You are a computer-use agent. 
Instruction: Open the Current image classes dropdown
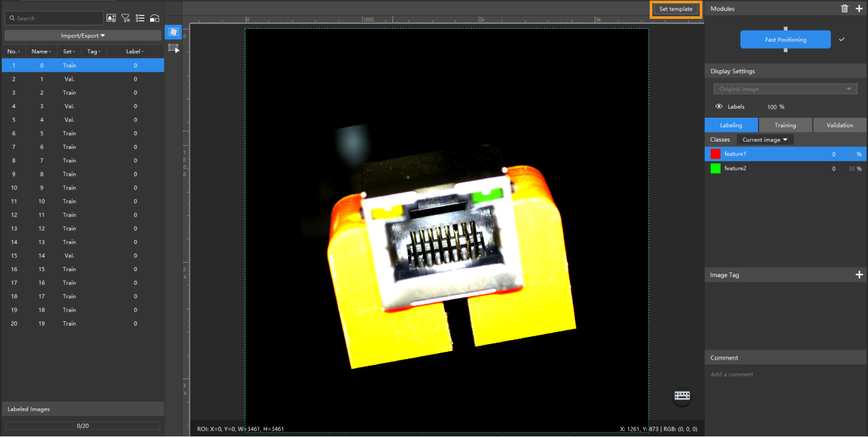765,139
